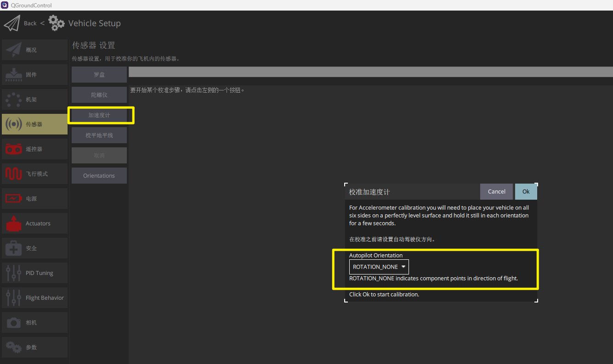Click the 陀螺仪 gyroscope calibration button

pyautogui.click(x=99, y=95)
